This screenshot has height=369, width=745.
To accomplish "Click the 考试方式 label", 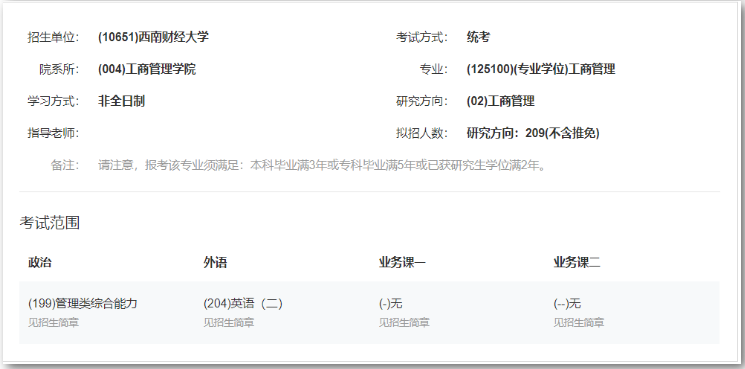I will click(x=422, y=37).
